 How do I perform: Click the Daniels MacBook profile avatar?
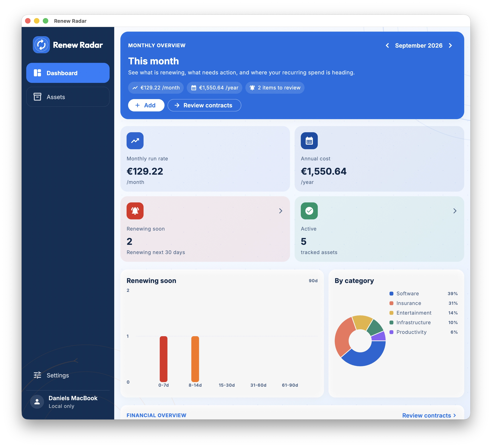(37, 402)
